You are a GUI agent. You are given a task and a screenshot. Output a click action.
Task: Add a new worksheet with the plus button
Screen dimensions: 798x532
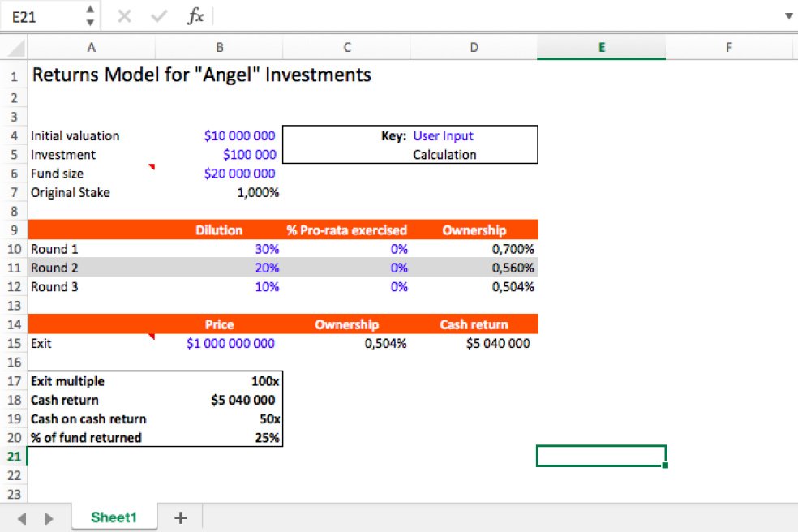pos(180,517)
